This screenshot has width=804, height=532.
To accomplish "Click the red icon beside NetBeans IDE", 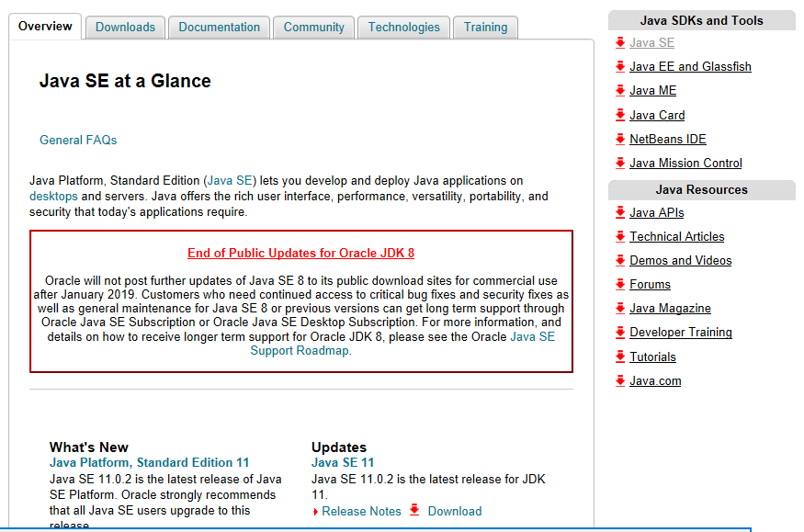I will [x=620, y=139].
